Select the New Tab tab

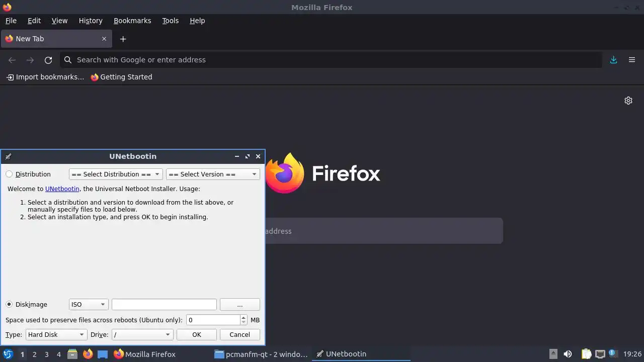click(56, 39)
